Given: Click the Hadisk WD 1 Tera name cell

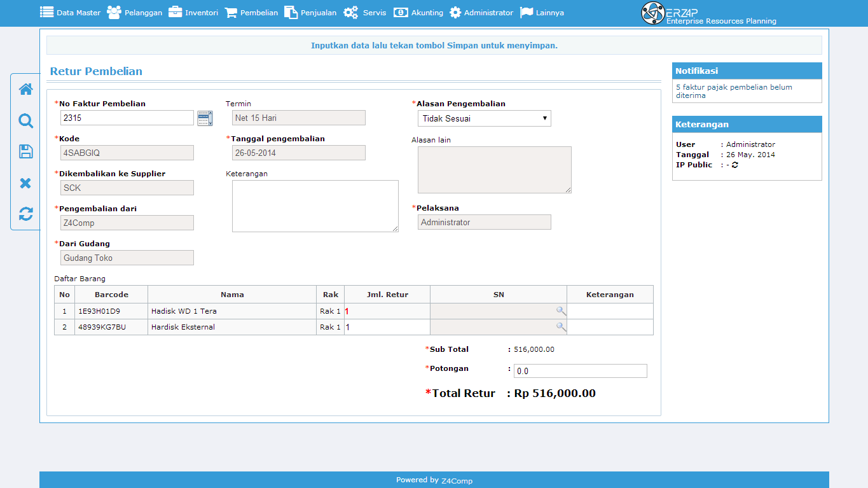Looking at the screenshot, I should pos(232,311).
